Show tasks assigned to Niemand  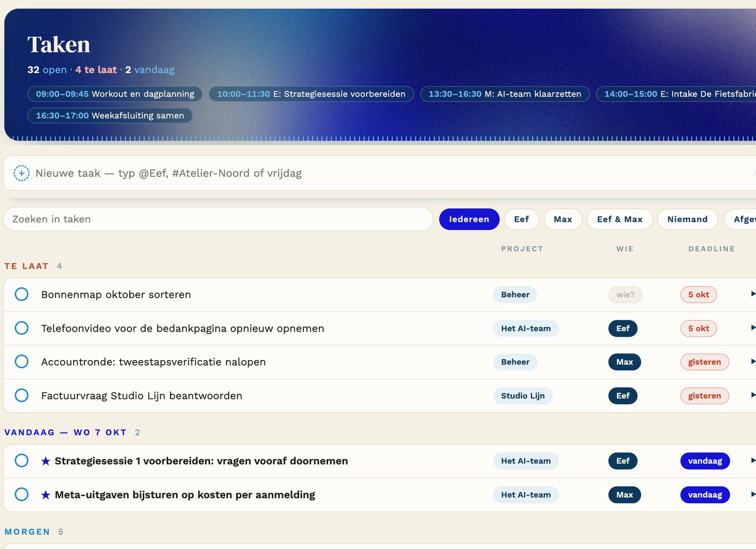click(x=687, y=219)
